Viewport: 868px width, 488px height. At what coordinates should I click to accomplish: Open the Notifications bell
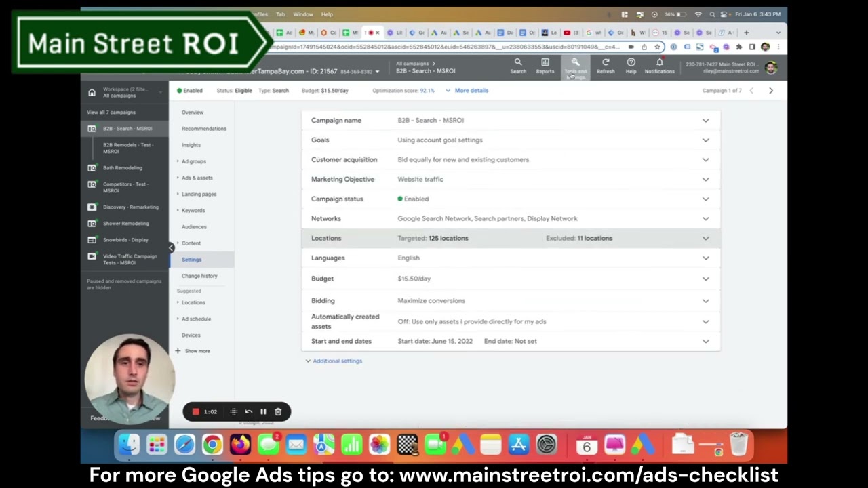[x=659, y=66]
